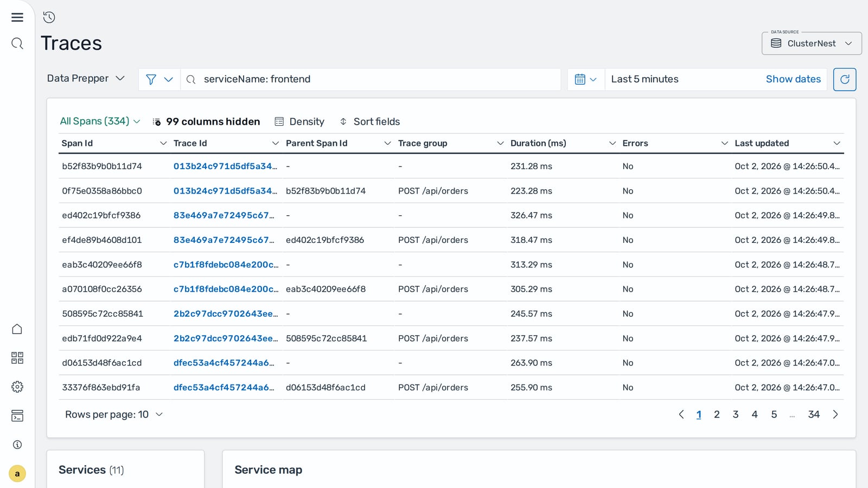
Task: Open the calendar quick date menu
Action: (x=586, y=79)
